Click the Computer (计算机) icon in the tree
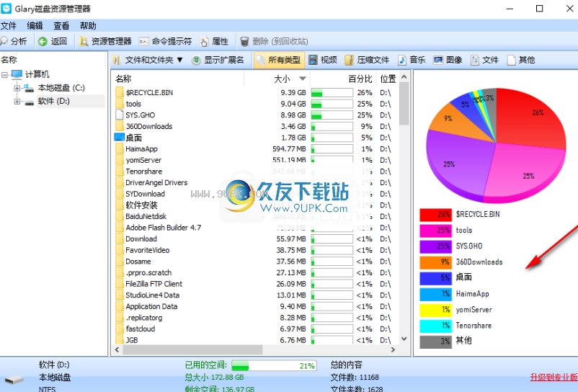Image resolution: width=578 pixels, height=392 pixels. 17,74
